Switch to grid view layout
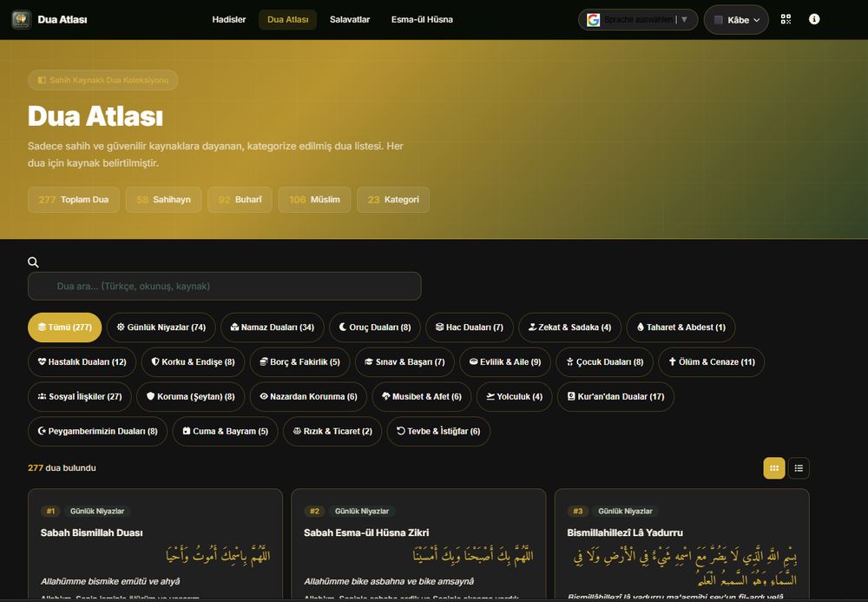This screenshot has width=868, height=602. tap(774, 468)
